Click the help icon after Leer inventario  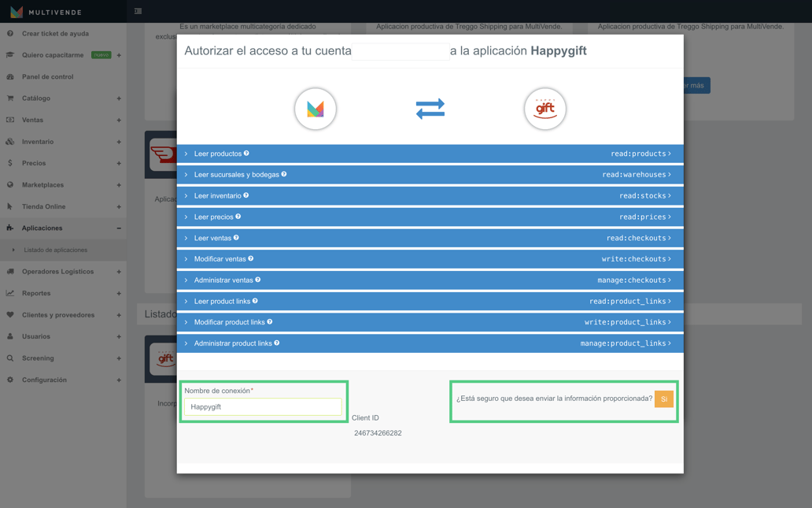tap(246, 195)
